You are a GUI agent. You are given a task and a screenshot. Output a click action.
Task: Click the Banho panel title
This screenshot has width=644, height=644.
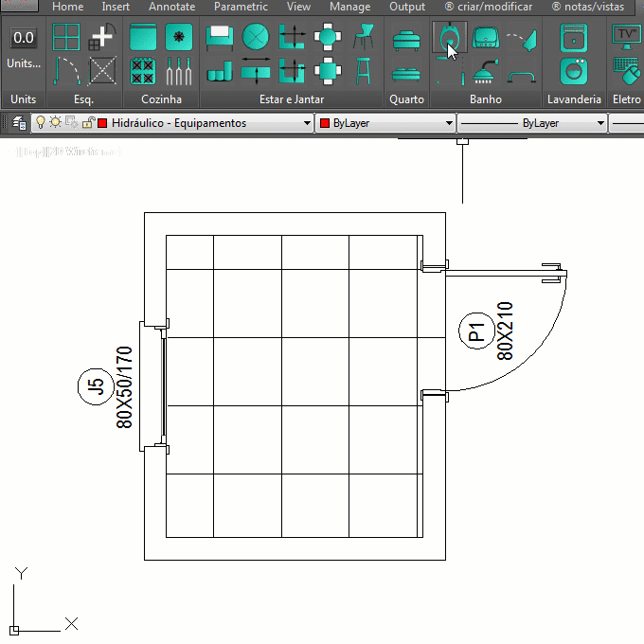pyautogui.click(x=486, y=98)
